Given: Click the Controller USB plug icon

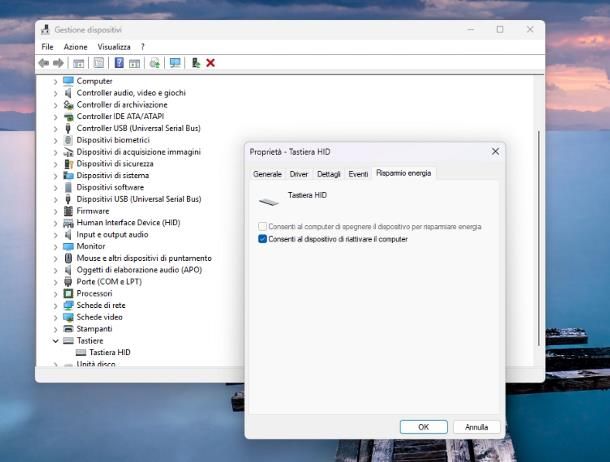Looking at the screenshot, I should coord(68,128).
